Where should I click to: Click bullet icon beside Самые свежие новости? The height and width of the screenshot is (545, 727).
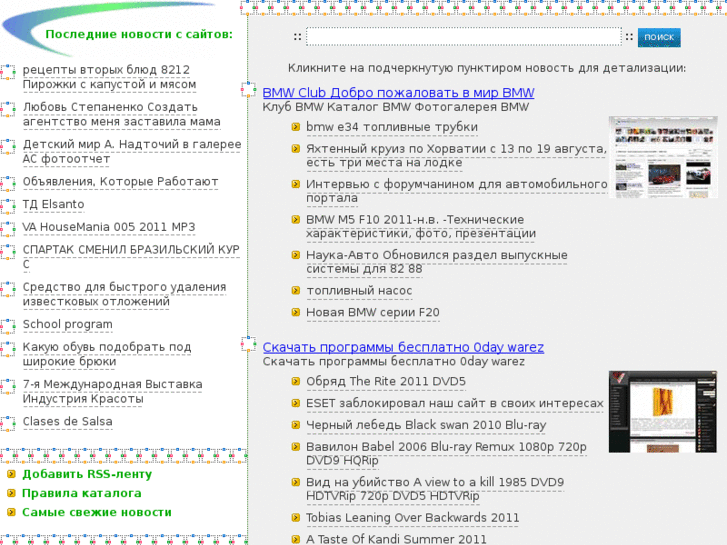pyautogui.click(x=11, y=512)
